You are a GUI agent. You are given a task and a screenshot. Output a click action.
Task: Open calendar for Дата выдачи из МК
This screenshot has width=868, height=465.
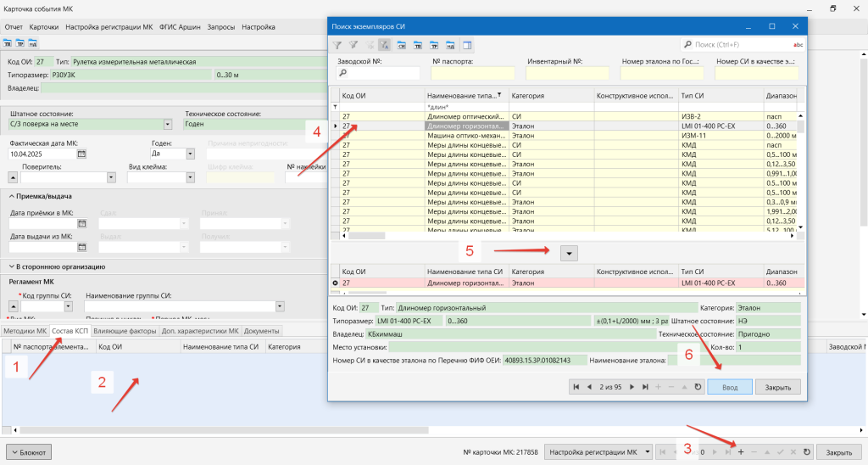coord(81,247)
